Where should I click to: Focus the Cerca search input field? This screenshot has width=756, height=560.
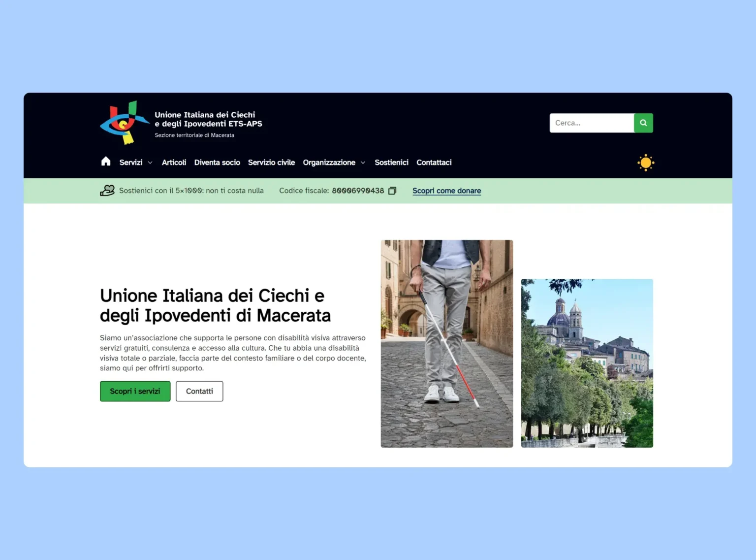pyautogui.click(x=592, y=123)
